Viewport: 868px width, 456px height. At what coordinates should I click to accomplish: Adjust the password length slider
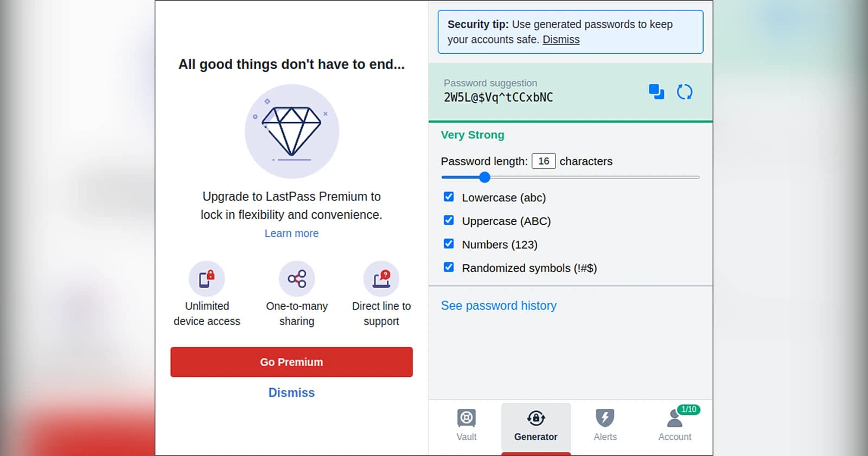484,177
